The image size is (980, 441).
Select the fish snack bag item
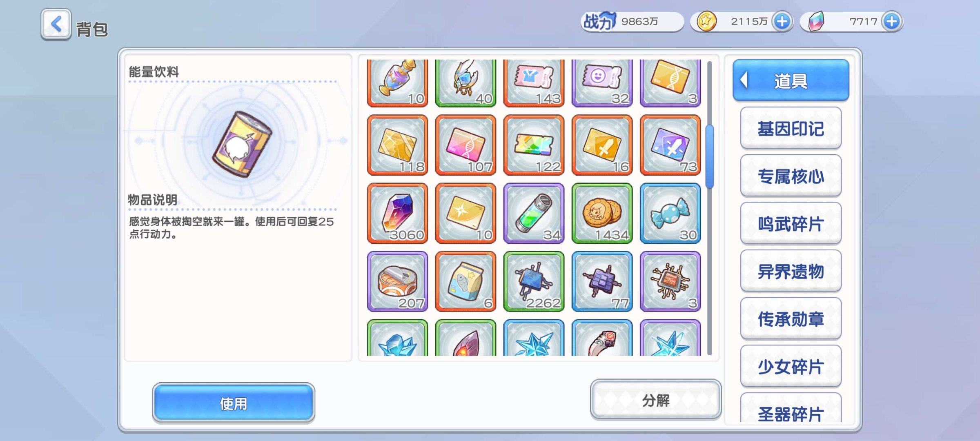pyautogui.click(x=465, y=281)
